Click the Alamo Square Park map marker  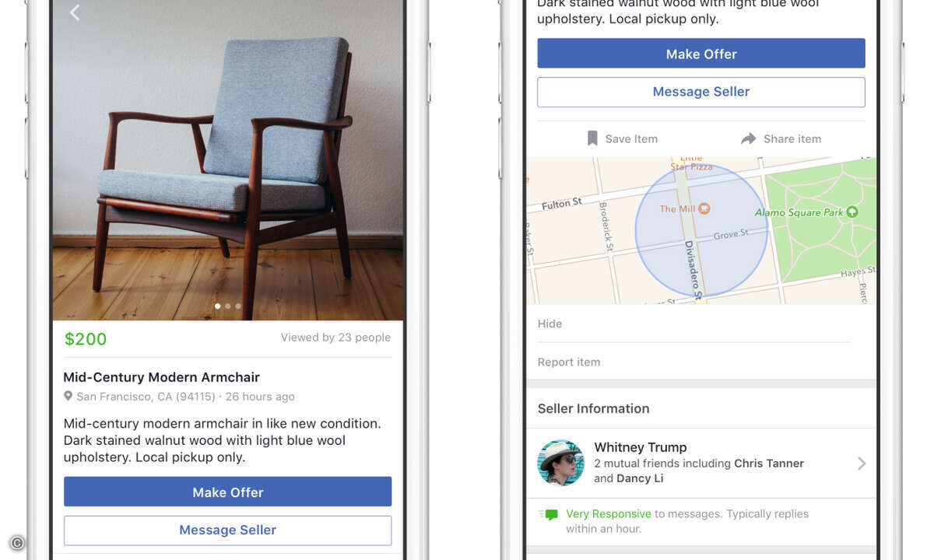[851, 212]
